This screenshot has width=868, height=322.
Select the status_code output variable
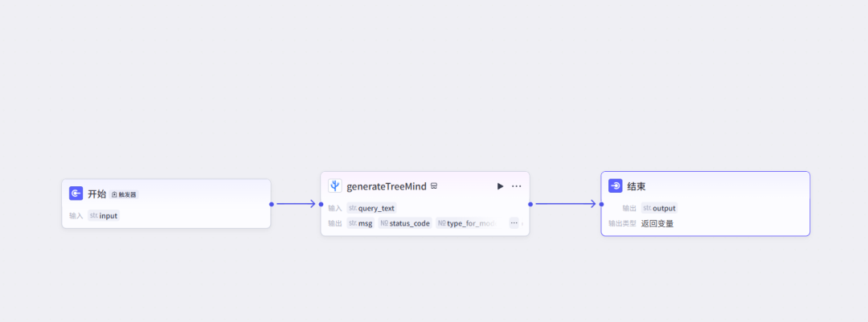coord(405,223)
